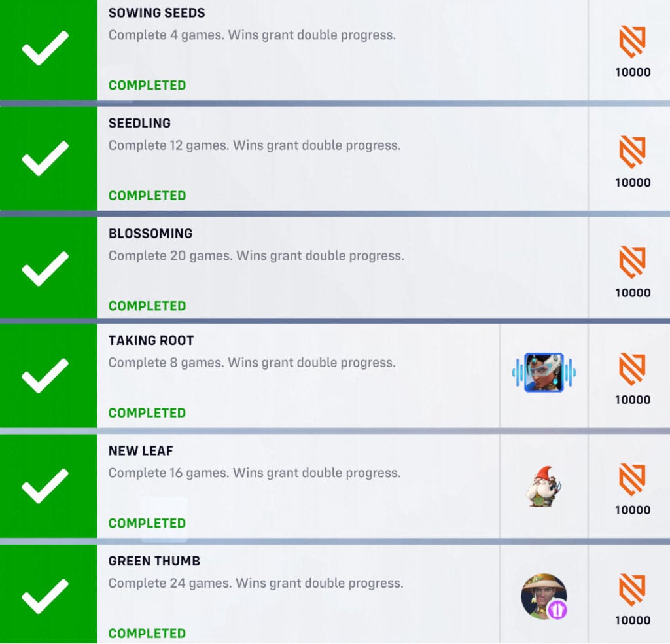Click the XP badge next to Seedling

(631, 152)
